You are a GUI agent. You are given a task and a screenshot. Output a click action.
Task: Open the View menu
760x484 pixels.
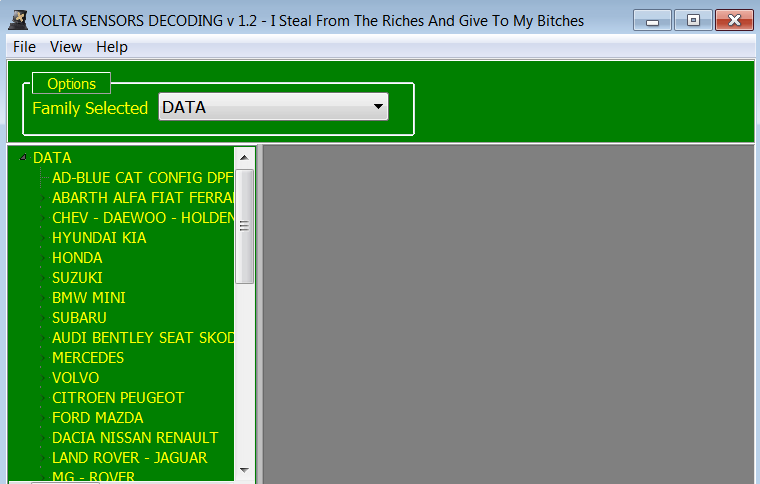point(66,47)
